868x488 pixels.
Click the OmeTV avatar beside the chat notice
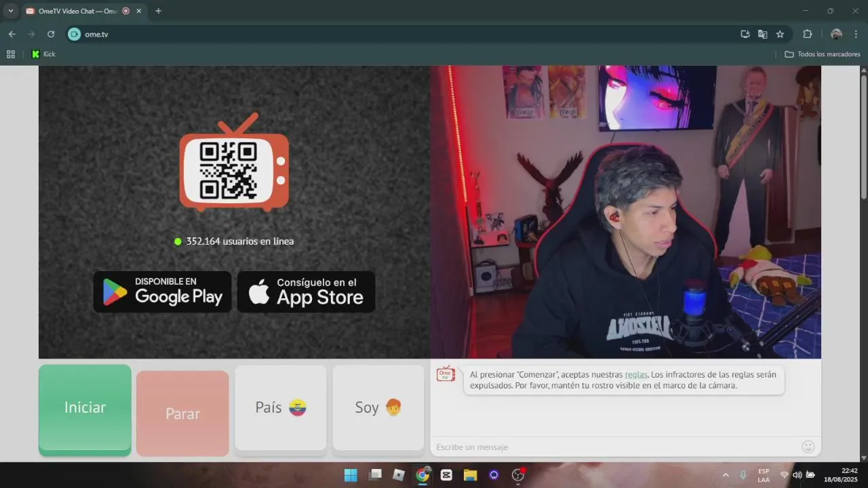(x=446, y=374)
